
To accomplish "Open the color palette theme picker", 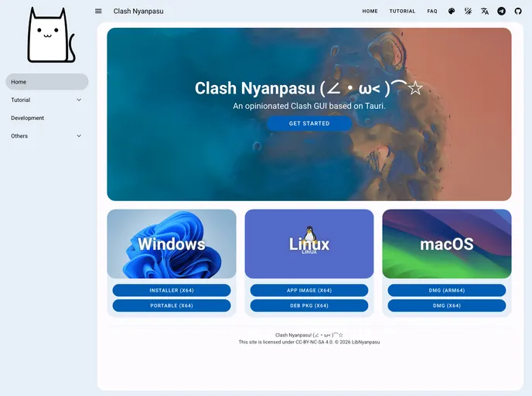I will (452, 11).
